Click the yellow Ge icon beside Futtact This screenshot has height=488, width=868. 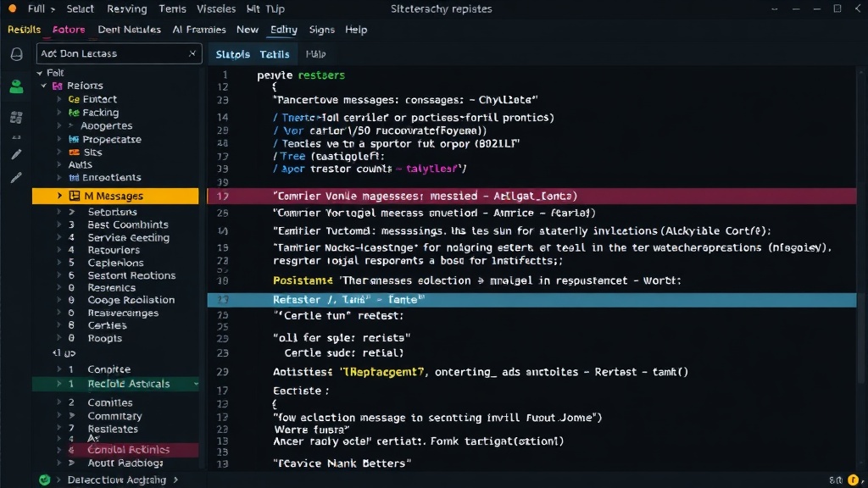pyautogui.click(x=74, y=100)
